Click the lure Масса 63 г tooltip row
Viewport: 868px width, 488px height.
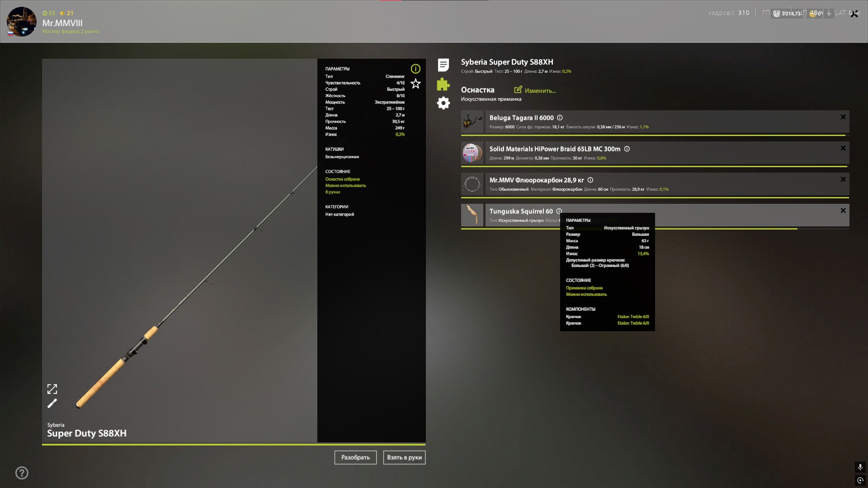[x=607, y=241]
